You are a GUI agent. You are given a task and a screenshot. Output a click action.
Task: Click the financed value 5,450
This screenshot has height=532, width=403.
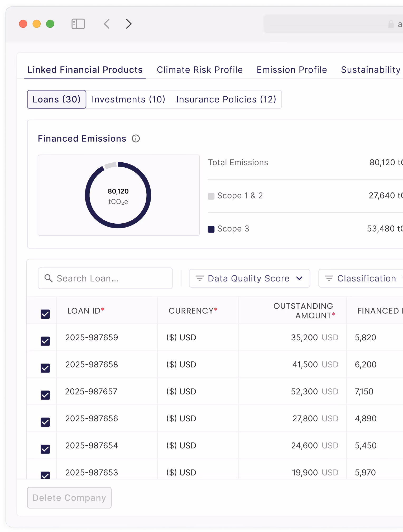[366, 445]
